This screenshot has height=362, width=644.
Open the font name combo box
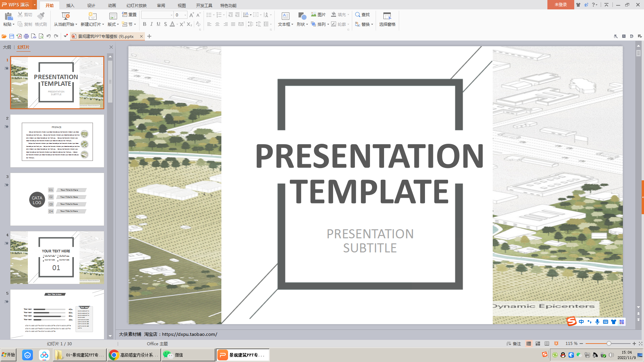pos(157,15)
